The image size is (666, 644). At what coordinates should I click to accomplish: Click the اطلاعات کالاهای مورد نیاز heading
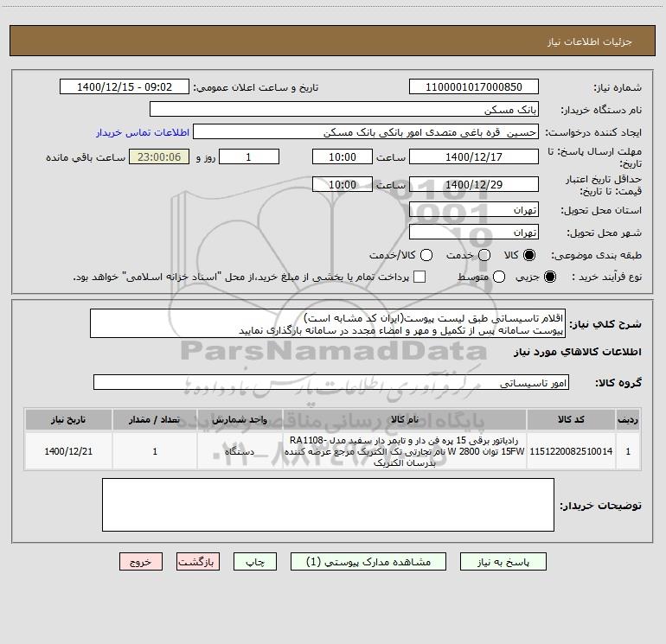tap(578, 352)
